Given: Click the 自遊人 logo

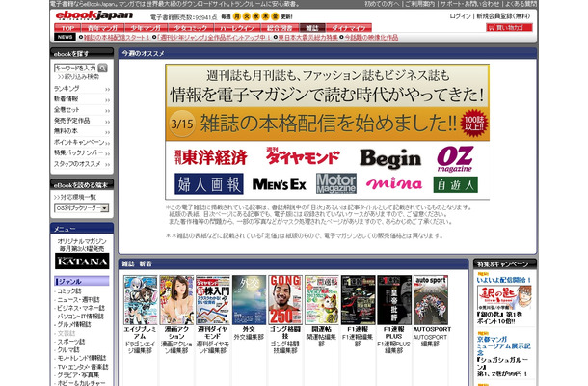Looking at the screenshot, I should [455, 184].
